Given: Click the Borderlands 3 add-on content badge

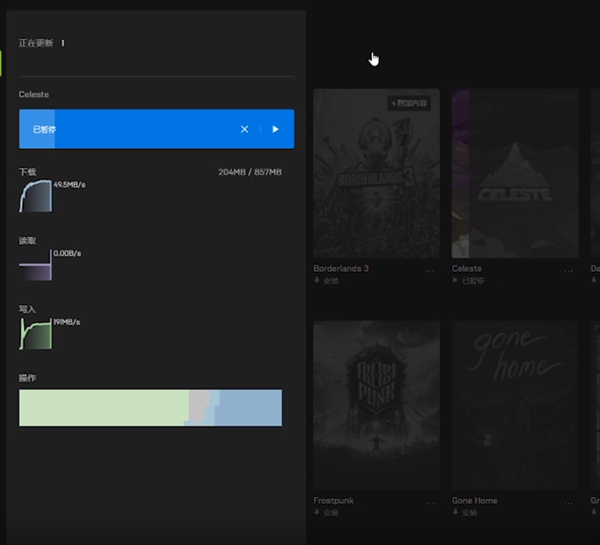Looking at the screenshot, I should tap(409, 103).
